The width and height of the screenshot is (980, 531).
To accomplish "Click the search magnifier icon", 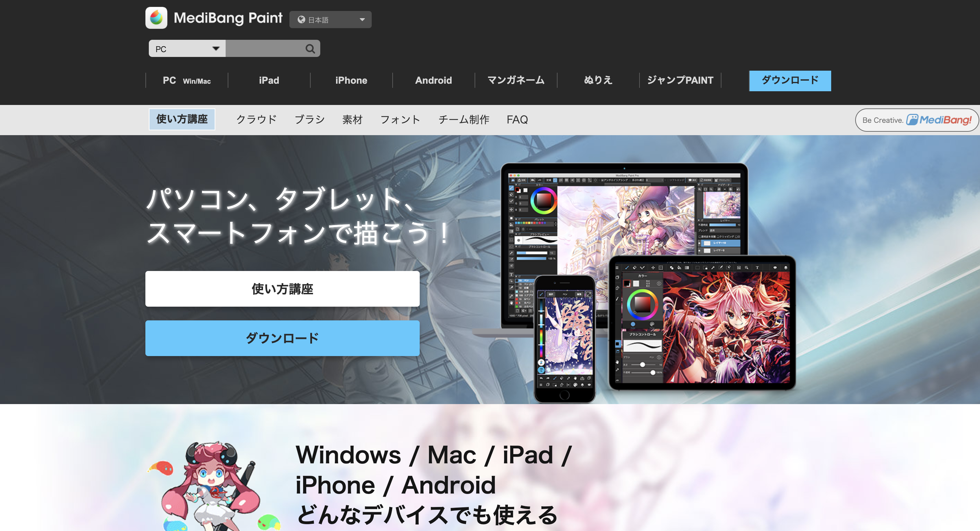I will [310, 49].
